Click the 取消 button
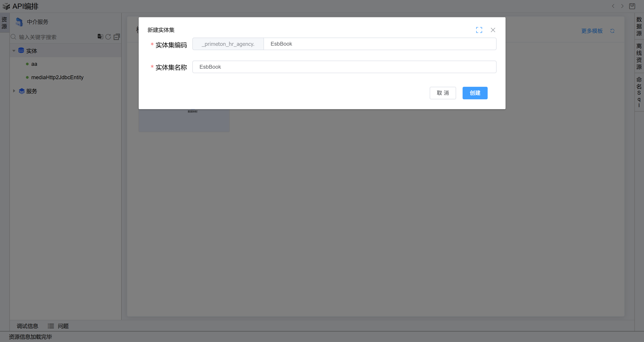Viewport: 644px width, 342px height. pyautogui.click(x=442, y=93)
